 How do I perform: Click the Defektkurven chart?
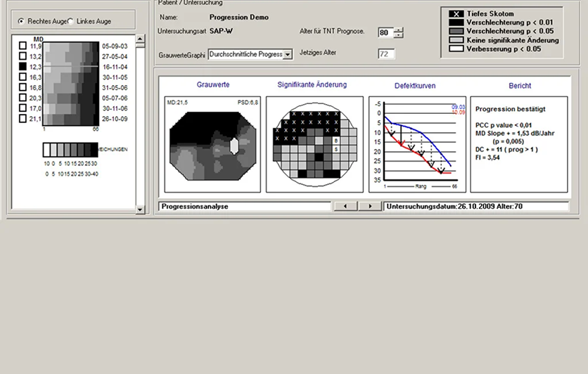click(x=417, y=144)
